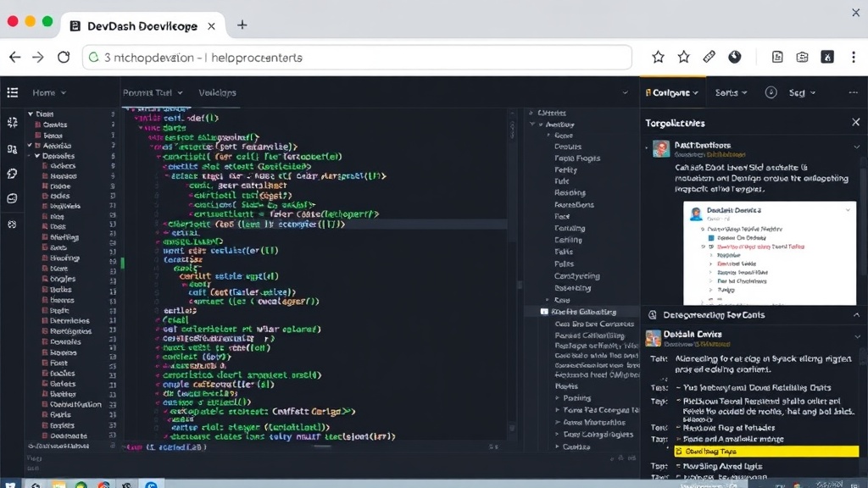Screen dimensions: 868x488
Task: Click the green change marker in editor gutter
Action: pos(122,263)
